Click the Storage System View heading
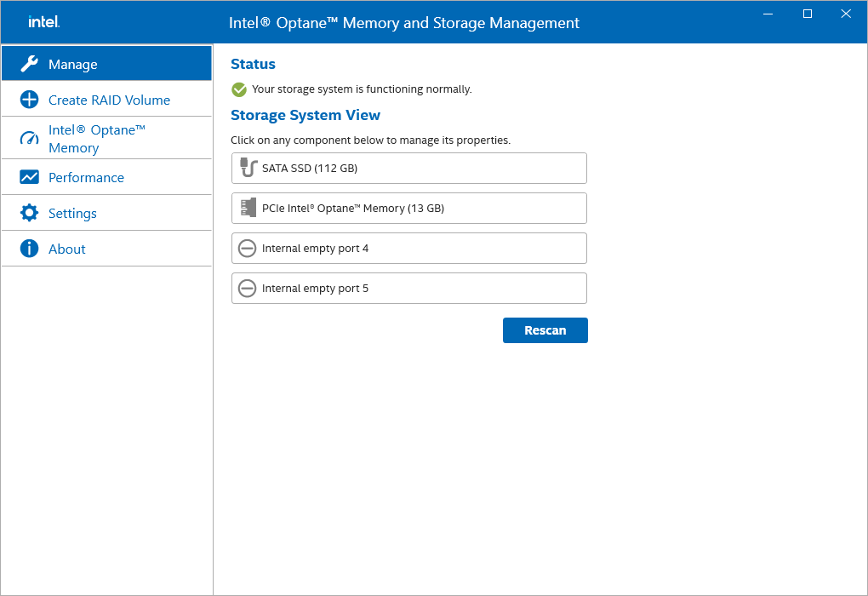 click(306, 115)
